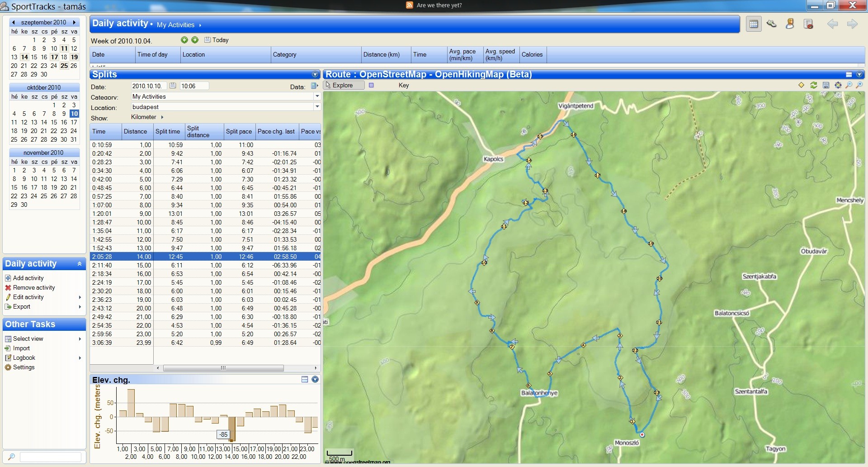The width and height of the screenshot is (868, 467).
Task: Sort by Calories column header
Action: [533, 54]
